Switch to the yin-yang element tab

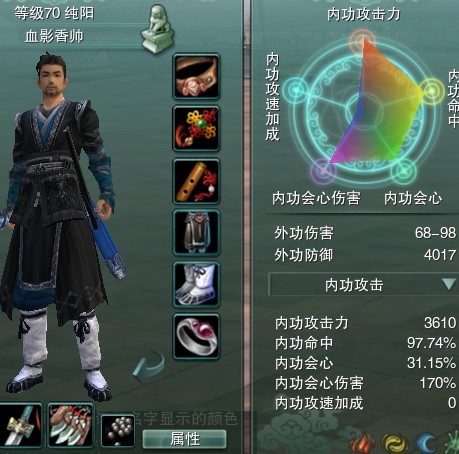pos(395,443)
